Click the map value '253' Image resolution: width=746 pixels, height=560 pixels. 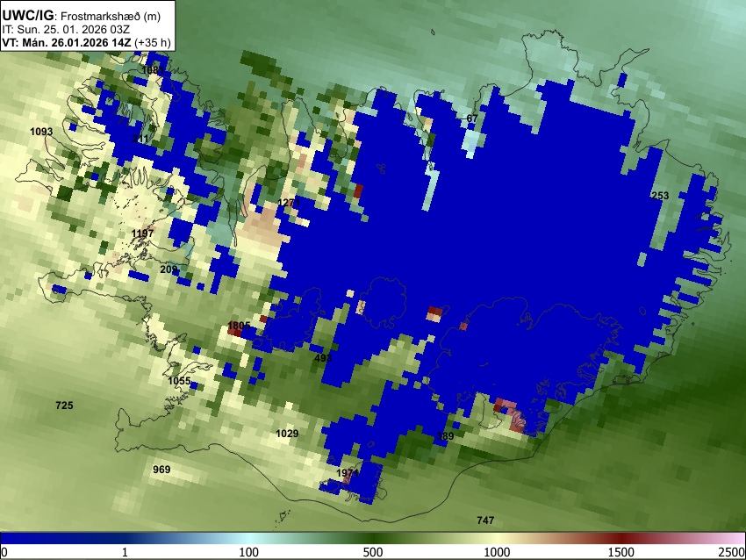[660, 196]
